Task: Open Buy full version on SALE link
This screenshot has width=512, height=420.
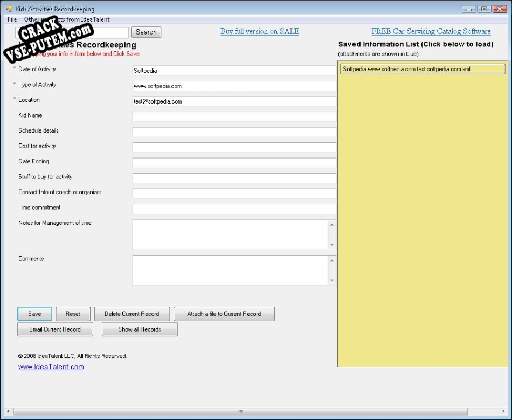Action: pos(260,31)
